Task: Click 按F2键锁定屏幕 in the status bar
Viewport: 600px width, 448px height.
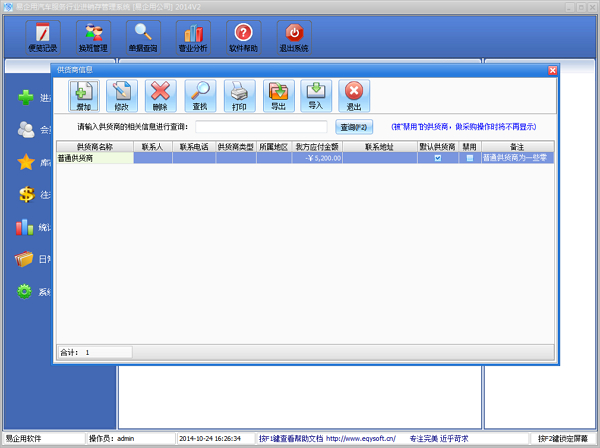Action: [x=562, y=438]
